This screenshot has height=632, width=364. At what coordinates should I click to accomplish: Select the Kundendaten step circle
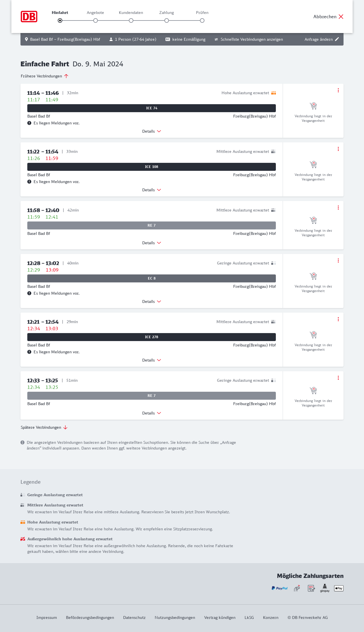tap(131, 20)
